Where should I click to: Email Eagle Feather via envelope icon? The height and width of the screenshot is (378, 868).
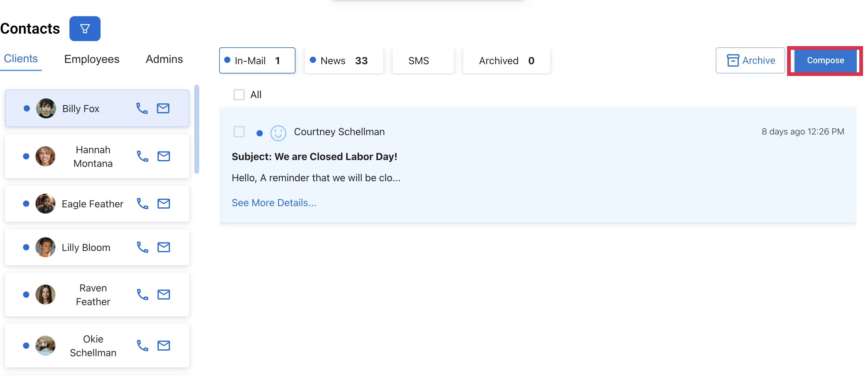click(x=164, y=204)
